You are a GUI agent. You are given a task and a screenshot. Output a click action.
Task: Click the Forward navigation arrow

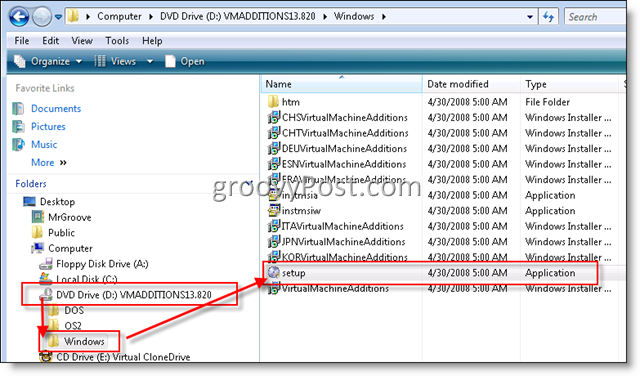(42, 17)
